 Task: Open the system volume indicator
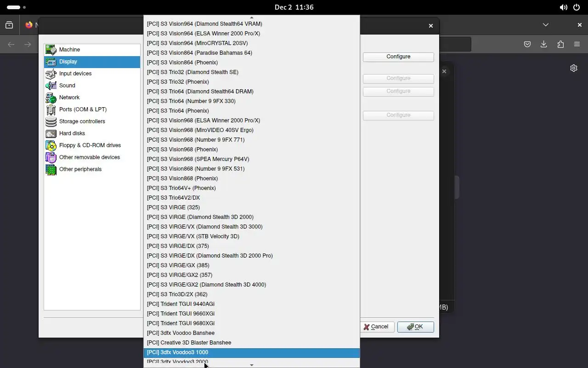point(563,7)
